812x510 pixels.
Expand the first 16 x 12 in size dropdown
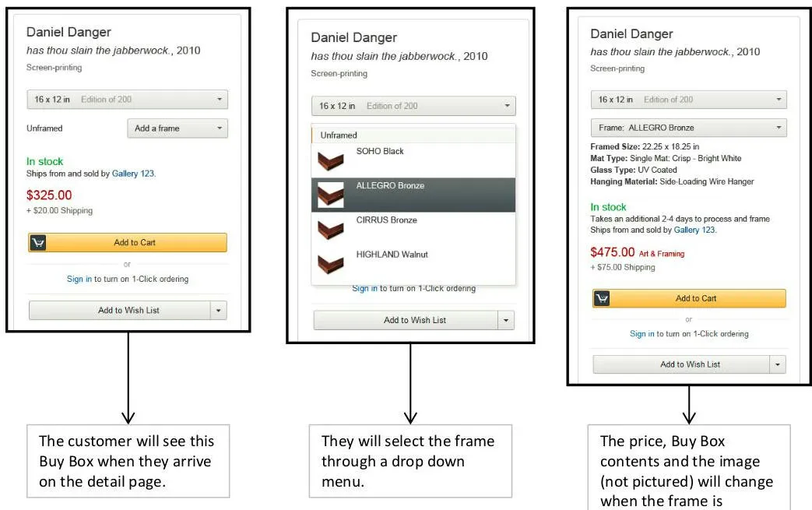click(x=128, y=100)
